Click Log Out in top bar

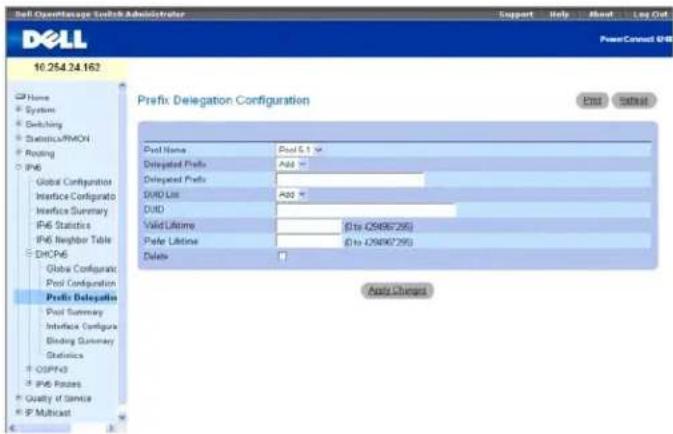click(650, 14)
